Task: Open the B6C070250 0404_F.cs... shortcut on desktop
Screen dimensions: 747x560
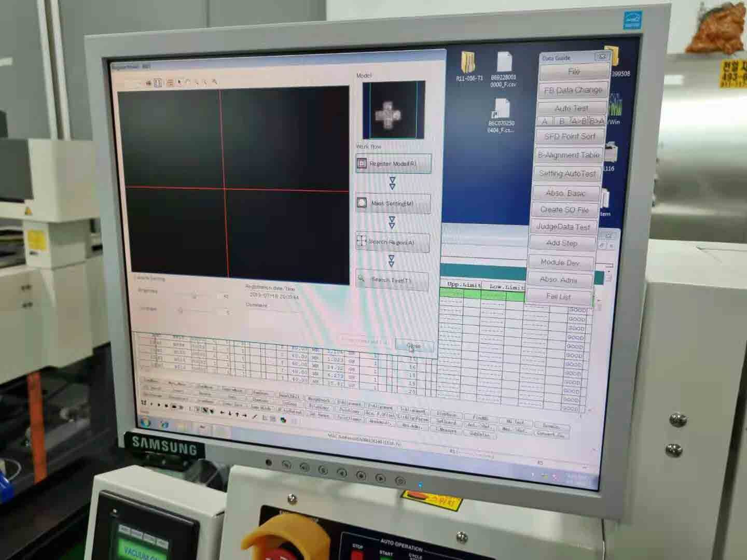Action: [x=501, y=116]
